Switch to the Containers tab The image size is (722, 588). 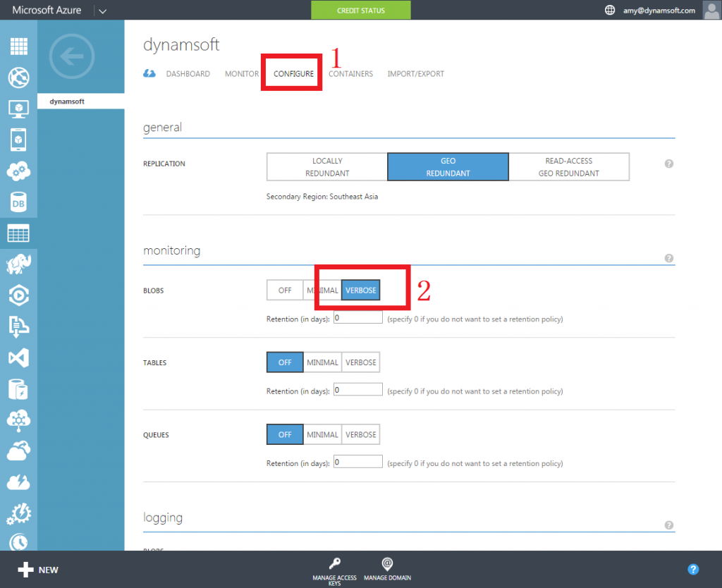[350, 74]
